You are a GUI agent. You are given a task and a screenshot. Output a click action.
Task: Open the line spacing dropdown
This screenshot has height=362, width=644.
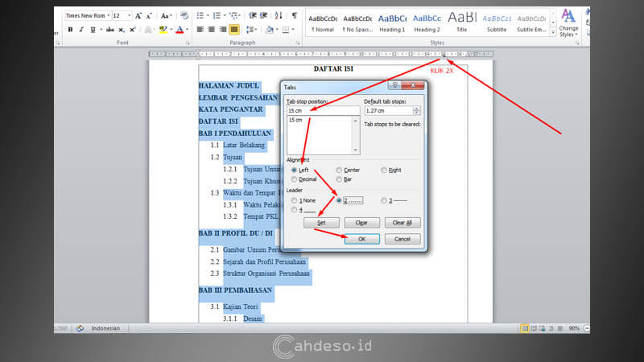coord(251,30)
